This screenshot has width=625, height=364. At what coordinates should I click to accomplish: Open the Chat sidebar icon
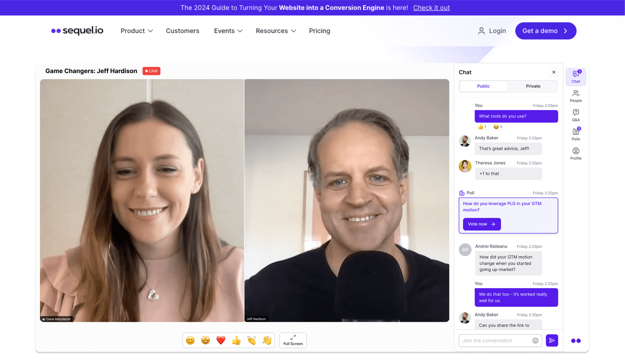coord(576,77)
